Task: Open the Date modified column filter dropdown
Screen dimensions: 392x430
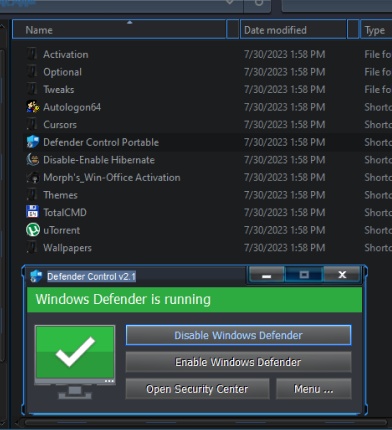Action: coord(353,29)
